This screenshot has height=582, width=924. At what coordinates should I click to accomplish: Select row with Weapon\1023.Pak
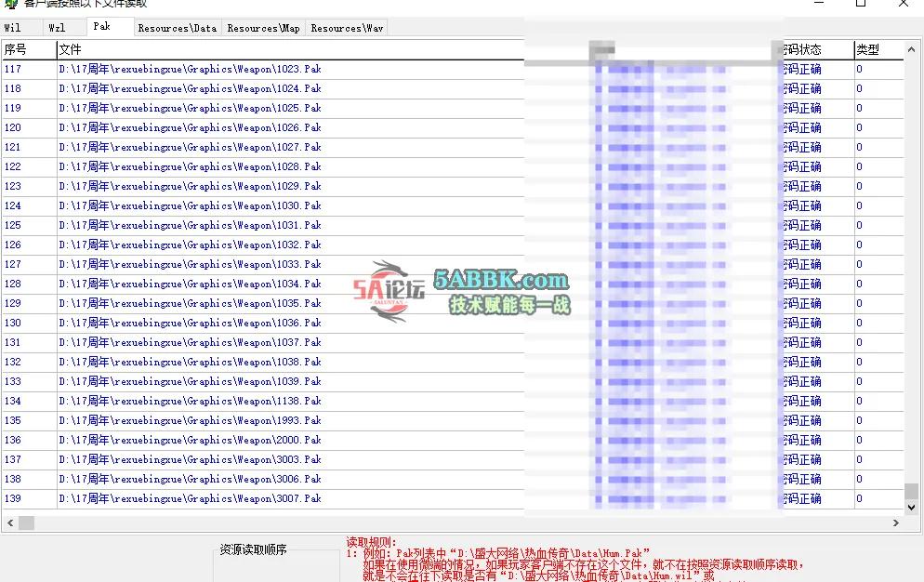pos(453,69)
